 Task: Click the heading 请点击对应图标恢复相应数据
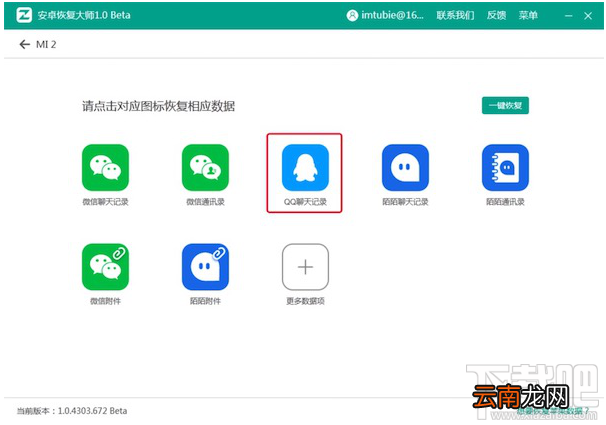click(158, 106)
